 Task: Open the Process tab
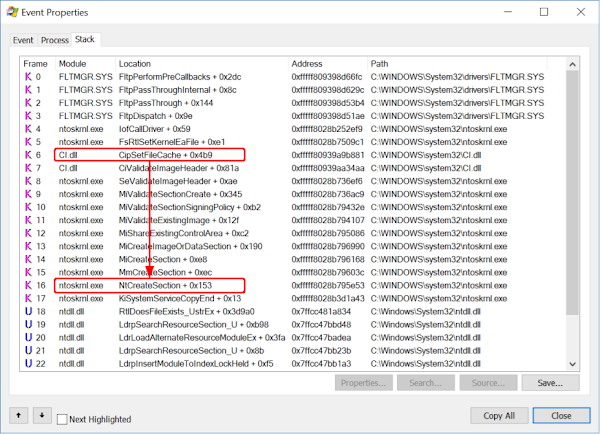[x=54, y=40]
